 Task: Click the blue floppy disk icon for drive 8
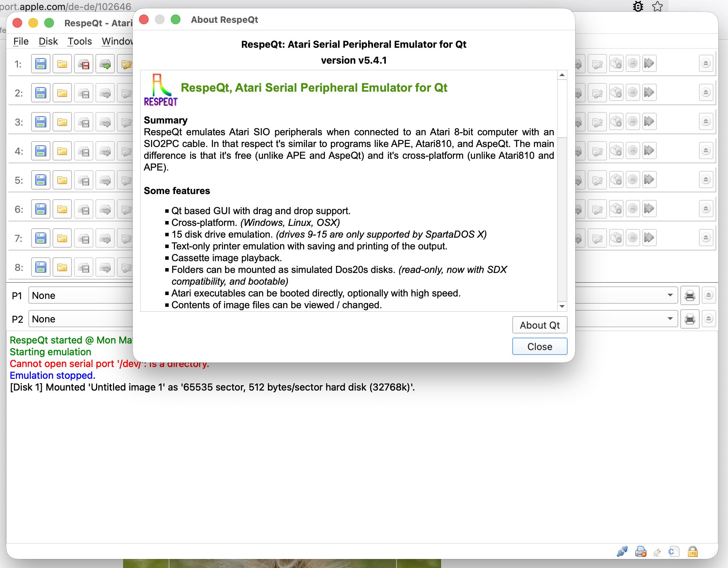[41, 267]
